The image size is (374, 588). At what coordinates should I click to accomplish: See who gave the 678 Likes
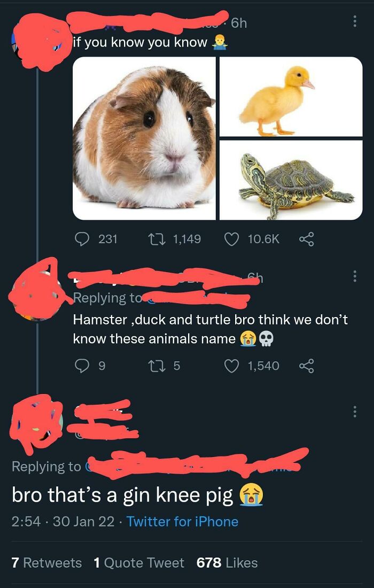point(227,563)
